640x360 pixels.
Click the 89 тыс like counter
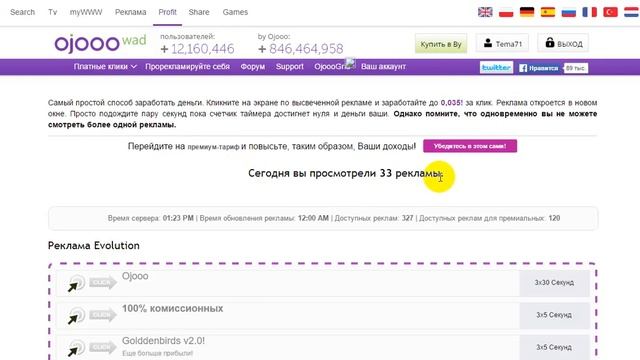576,68
